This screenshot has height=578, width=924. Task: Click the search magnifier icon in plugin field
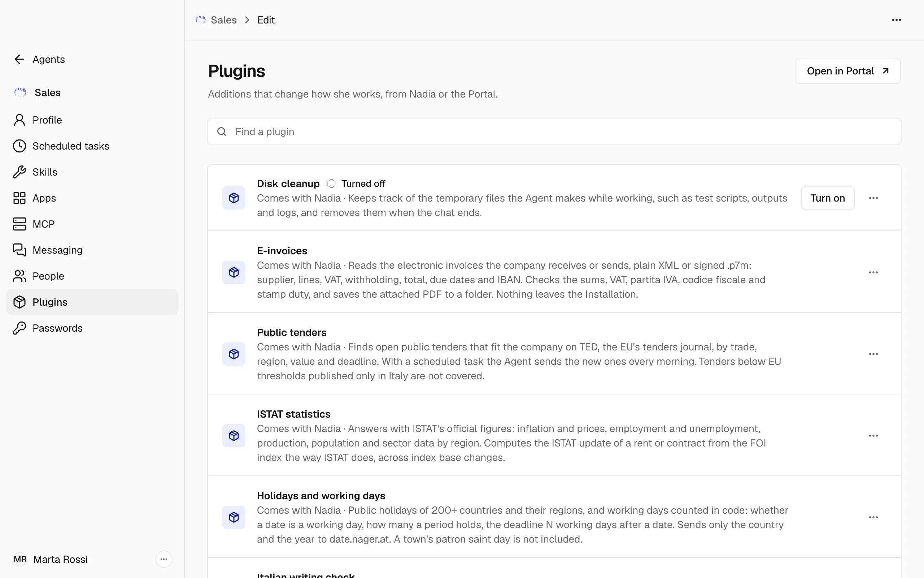222,131
